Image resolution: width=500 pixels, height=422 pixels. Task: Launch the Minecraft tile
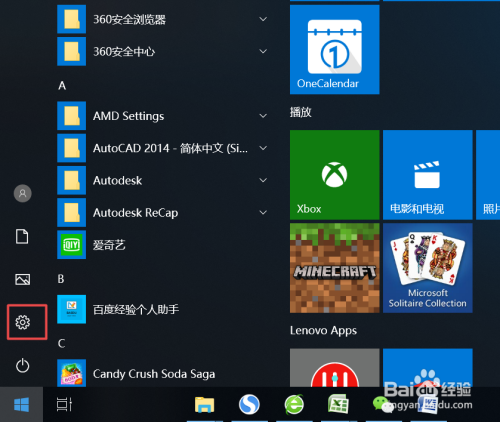tap(335, 268)
